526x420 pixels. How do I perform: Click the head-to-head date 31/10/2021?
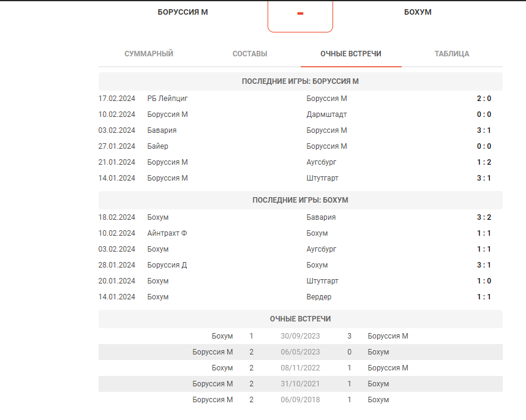pyautogui.click(x=300, y=384)
